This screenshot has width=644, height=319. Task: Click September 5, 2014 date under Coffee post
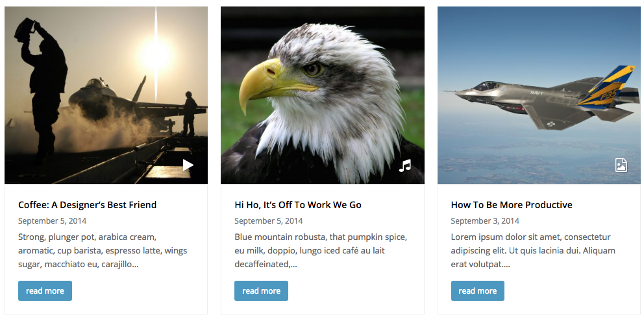52,221
